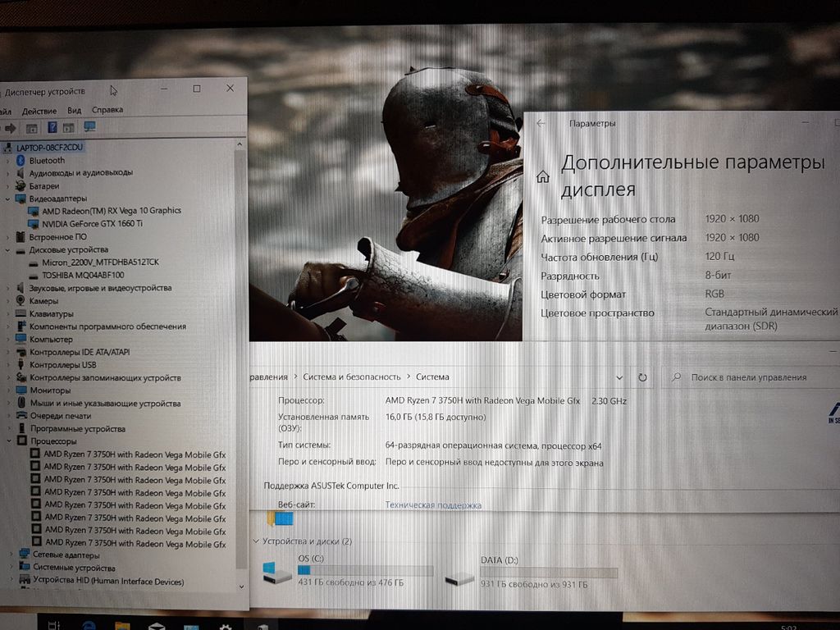Open the Техническая поддержка link

pos(433,505)
